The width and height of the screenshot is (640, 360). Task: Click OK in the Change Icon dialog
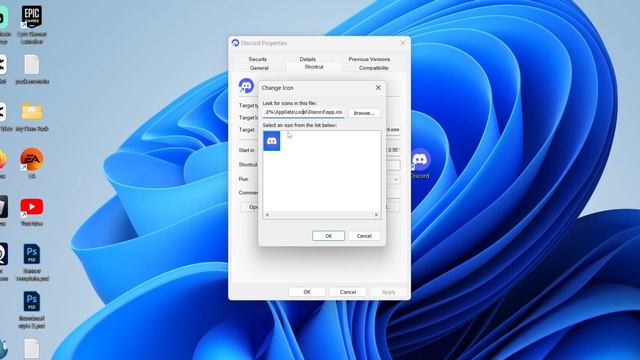[328, 236]
